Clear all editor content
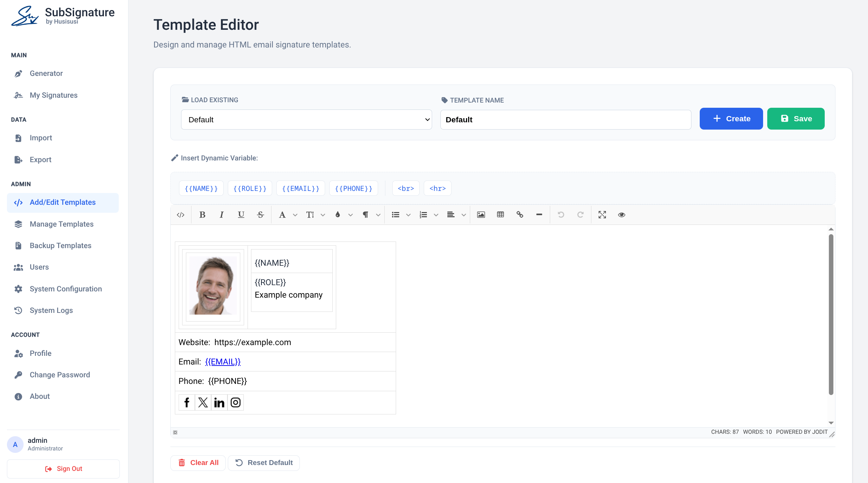868x483 pixels. click(198, 463)
